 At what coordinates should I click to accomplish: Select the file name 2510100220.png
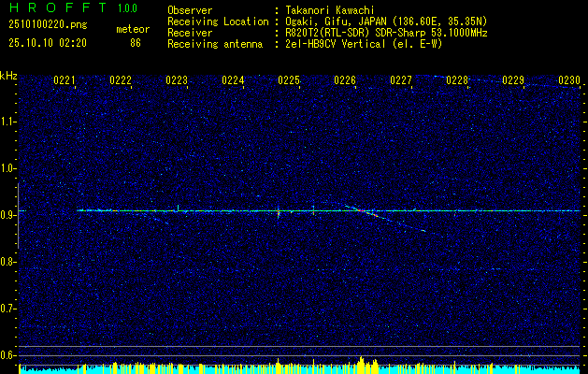[x=48, y=25]
